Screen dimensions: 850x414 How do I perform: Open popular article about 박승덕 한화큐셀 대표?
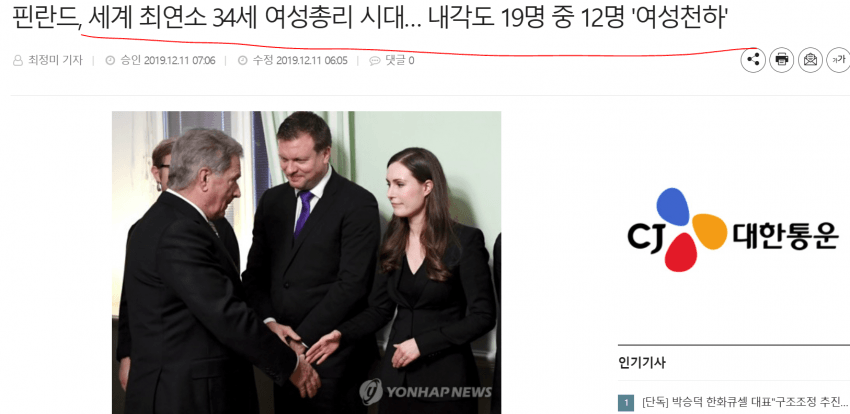745,403
